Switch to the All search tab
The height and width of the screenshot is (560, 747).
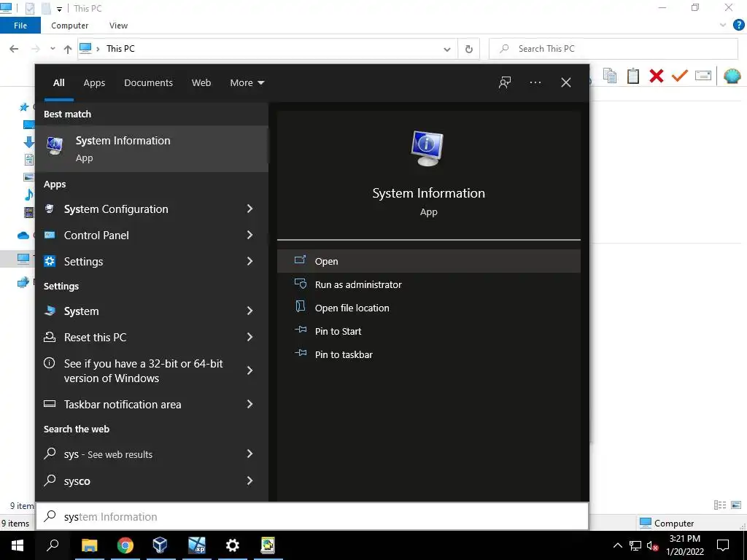tap(58, 83)
